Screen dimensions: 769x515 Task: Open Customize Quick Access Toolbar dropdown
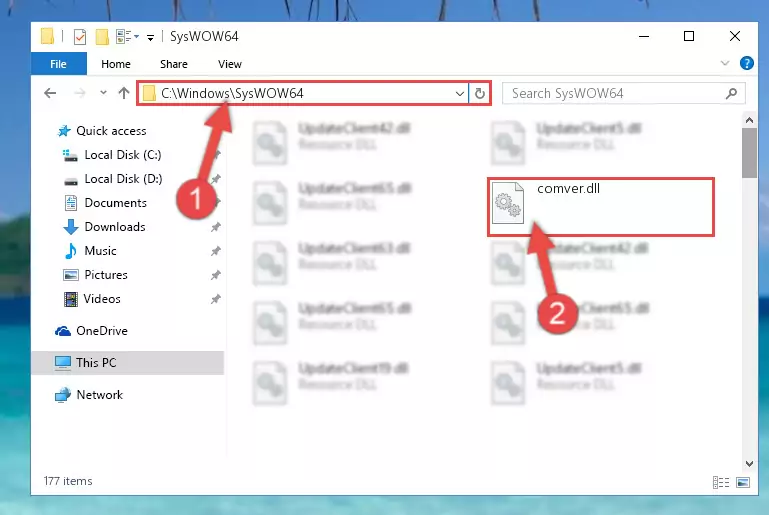point(150,37)
